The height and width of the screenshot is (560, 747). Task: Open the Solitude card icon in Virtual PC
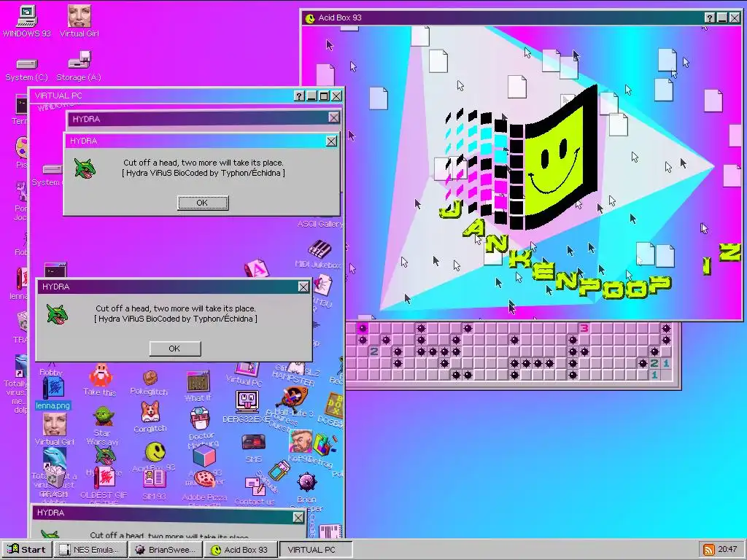279,470
